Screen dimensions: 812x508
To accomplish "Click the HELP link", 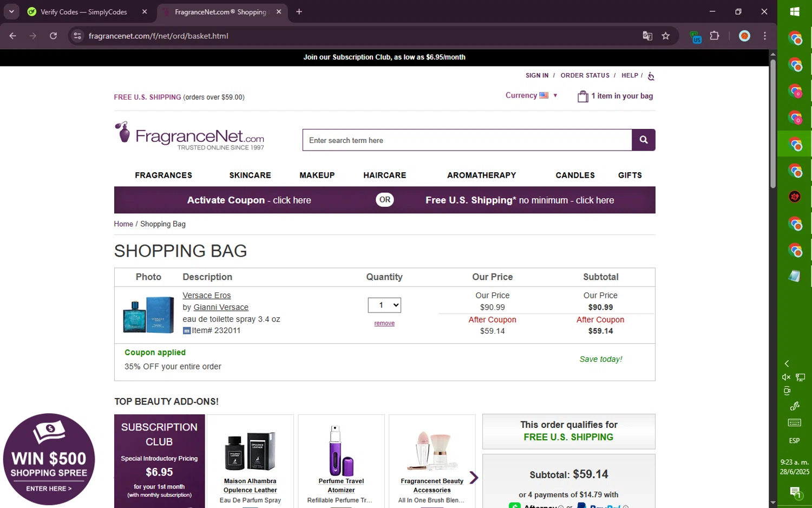I will 630,75.
